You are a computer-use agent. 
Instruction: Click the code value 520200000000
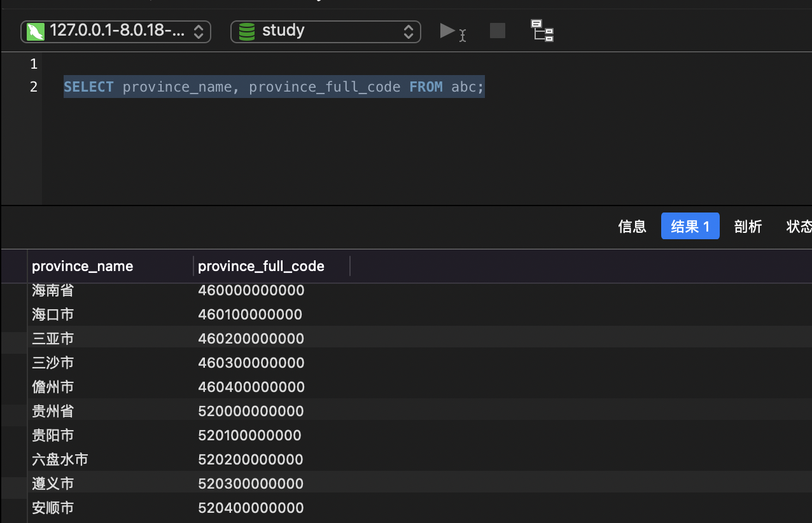click(251, 459)
